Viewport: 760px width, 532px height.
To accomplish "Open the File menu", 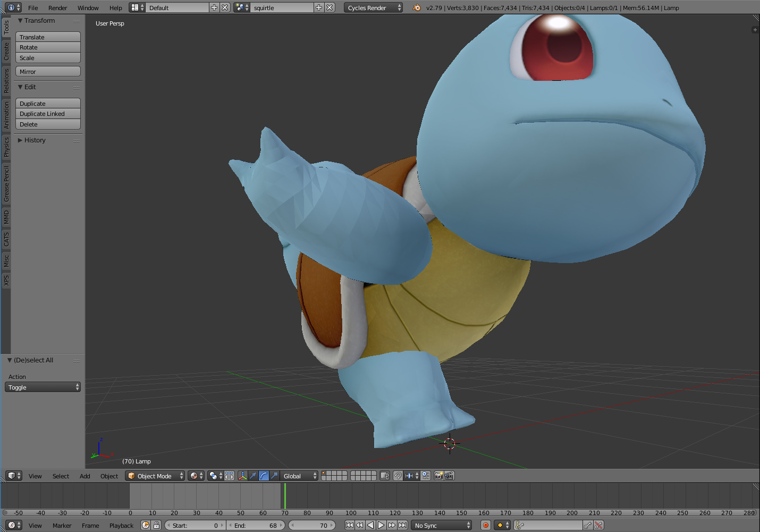I will coord(33,7).
